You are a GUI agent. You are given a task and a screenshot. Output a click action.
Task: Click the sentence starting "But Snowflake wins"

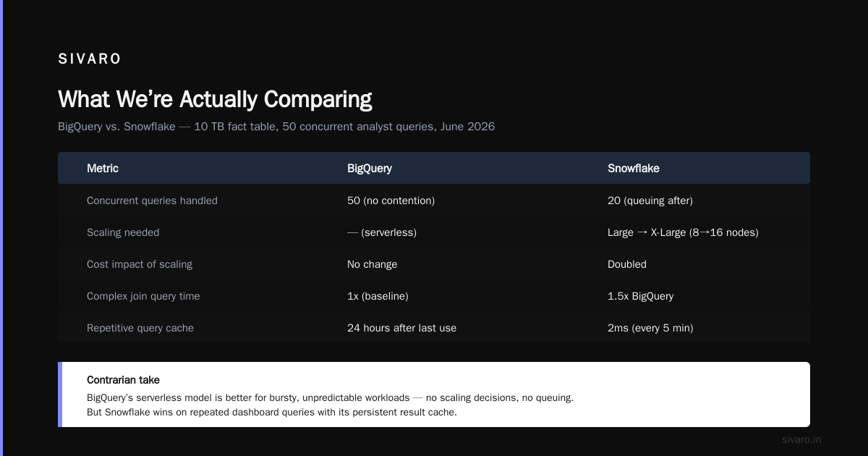tap(272, 413)
